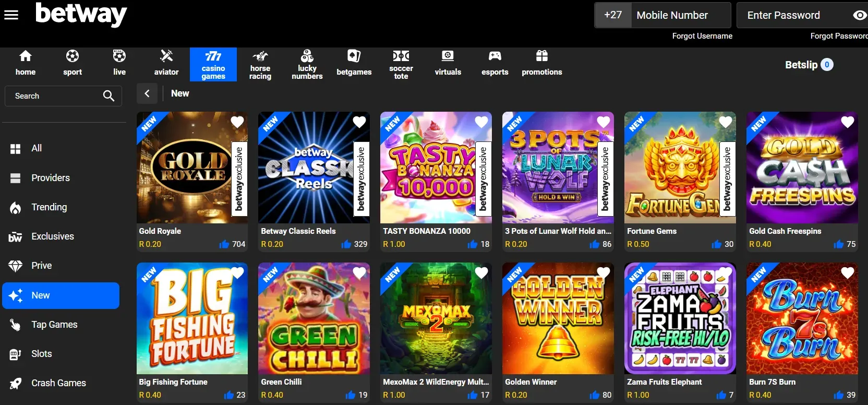
Task: Favorite Tasty Bonanza 10000 heart
Action: [481, 122]
